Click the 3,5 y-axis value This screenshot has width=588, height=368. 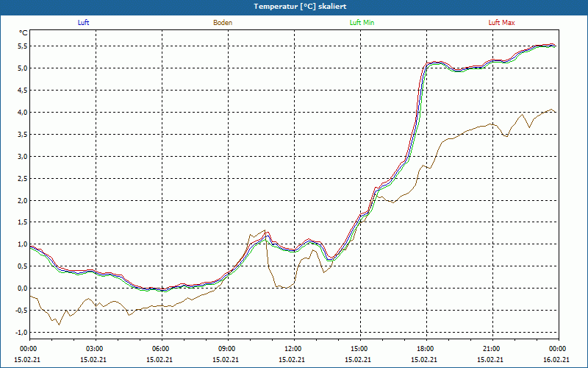point(23,135)
